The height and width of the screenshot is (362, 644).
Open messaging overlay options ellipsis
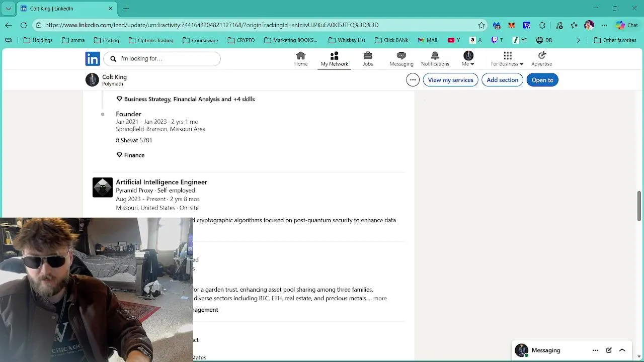pos(595,350)
